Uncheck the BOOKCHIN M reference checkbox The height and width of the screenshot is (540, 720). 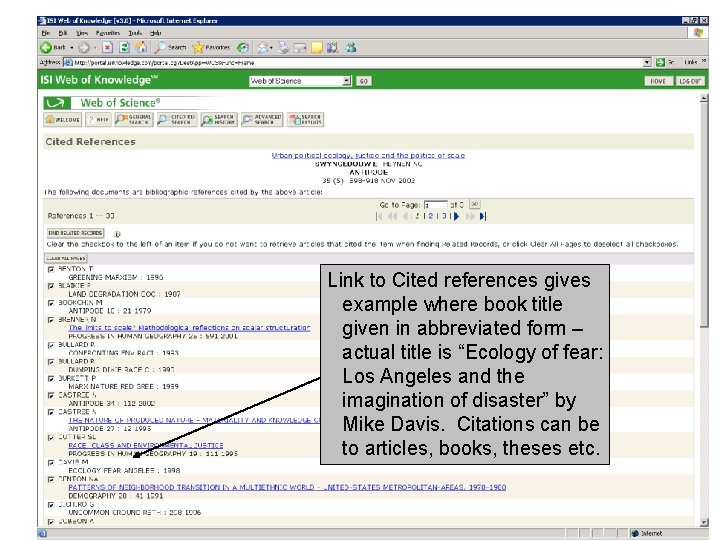tap(51, 303)
